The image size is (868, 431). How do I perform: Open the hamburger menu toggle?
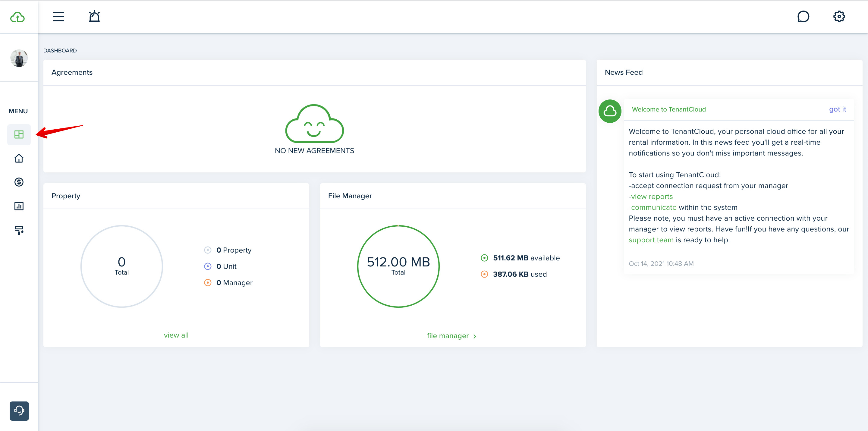[x=58, y=17]
